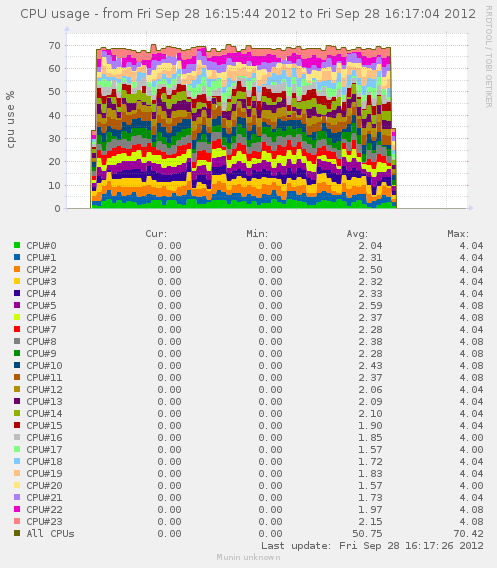Click the CPU#6 yellow-green legend swatch
497x568 pixels.
(17, 317)
